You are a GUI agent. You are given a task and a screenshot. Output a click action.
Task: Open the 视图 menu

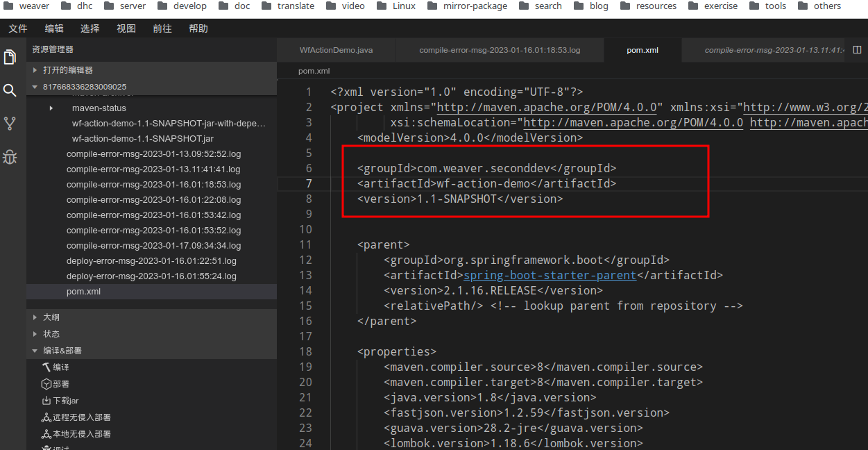pos(126,28)
